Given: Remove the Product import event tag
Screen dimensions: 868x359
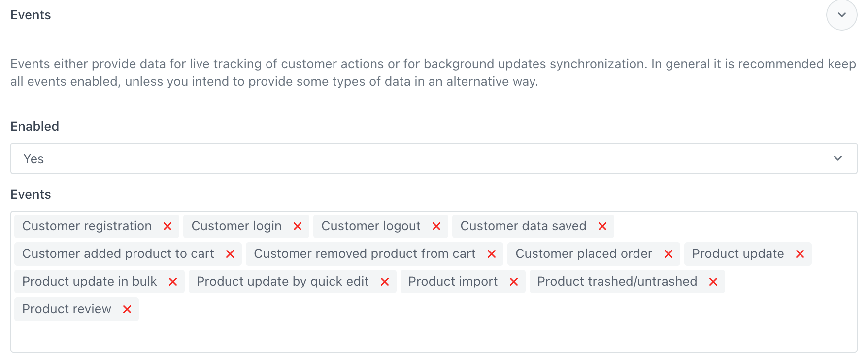Looking at the screenshot, I should 514,282.
